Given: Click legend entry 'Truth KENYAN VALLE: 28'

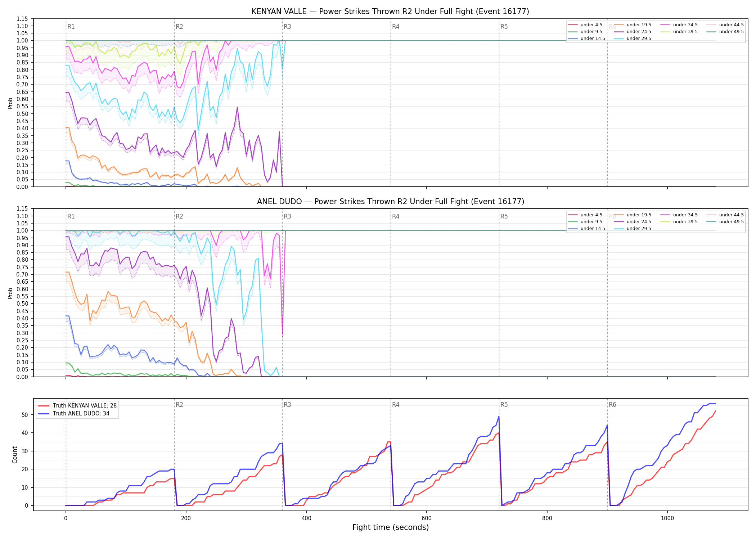Looking at the screenshot, I should click(x=77, y=406).
